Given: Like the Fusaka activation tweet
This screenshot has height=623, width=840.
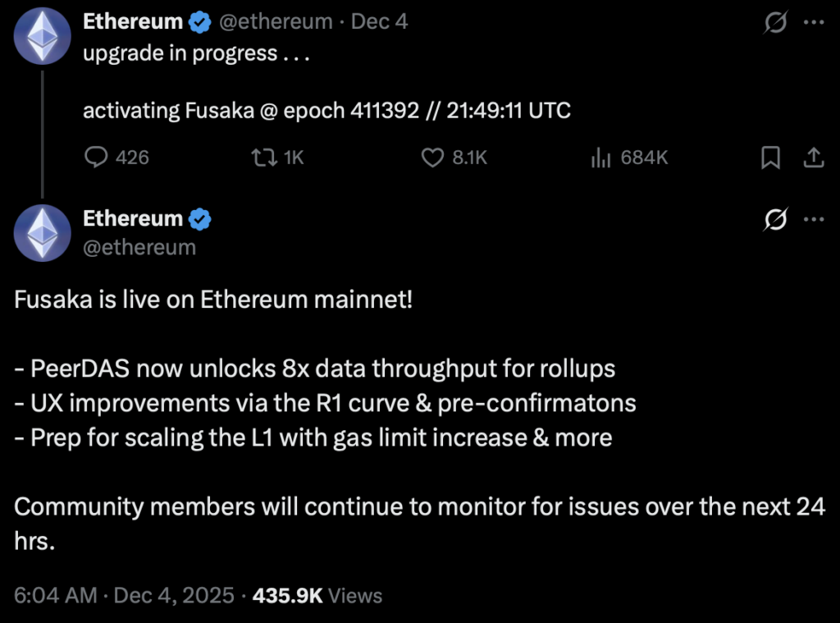Looking at the screenshot, I should (x=432, y=158).
